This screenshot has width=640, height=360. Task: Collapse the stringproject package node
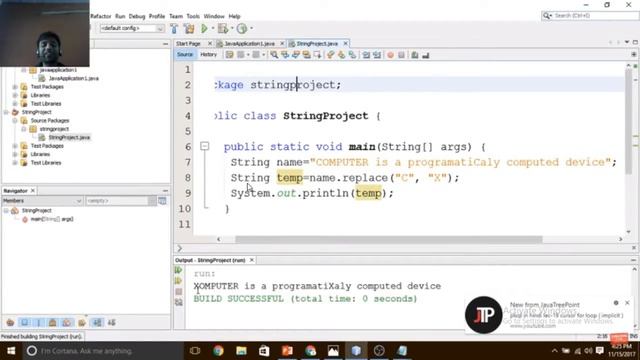pos(24,129)
